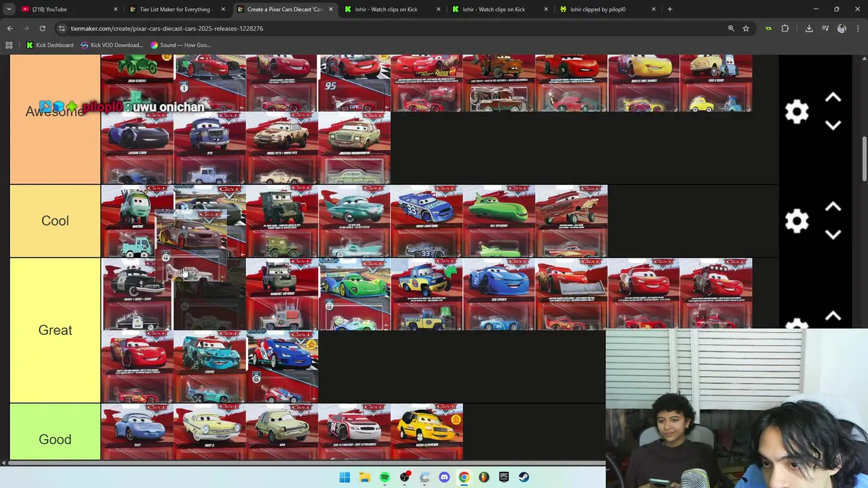Select Sheriff police car card in Great tier
Screen dimensions: 868x488
(137, 294)
